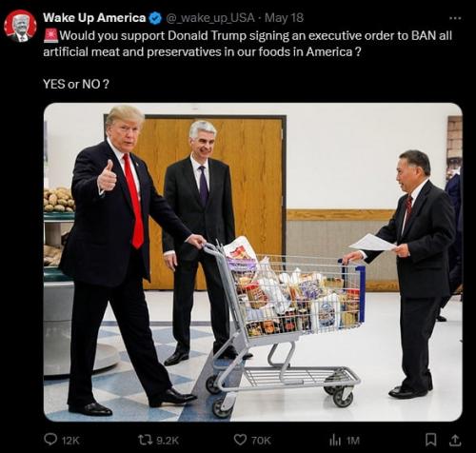The image size is (476, 453).
Task: Click the 70K likes count
Action: pyautogui.click(x=261, y=441)
